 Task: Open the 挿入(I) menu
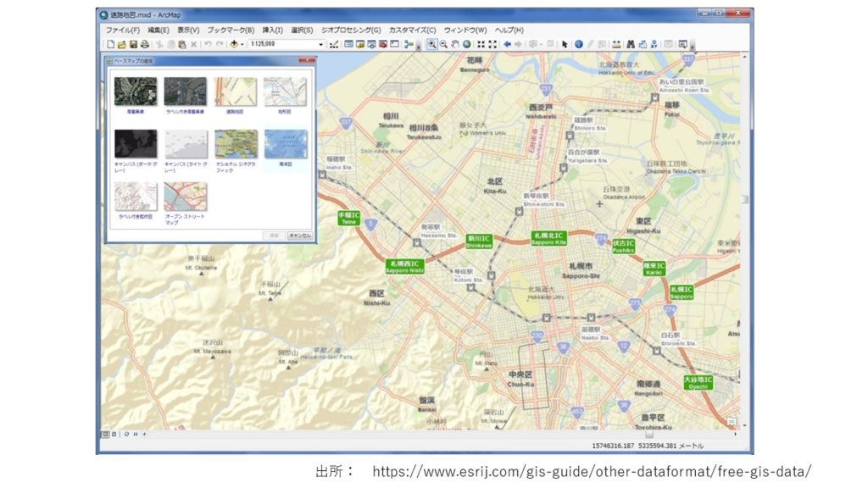click(x=272, y=30)
